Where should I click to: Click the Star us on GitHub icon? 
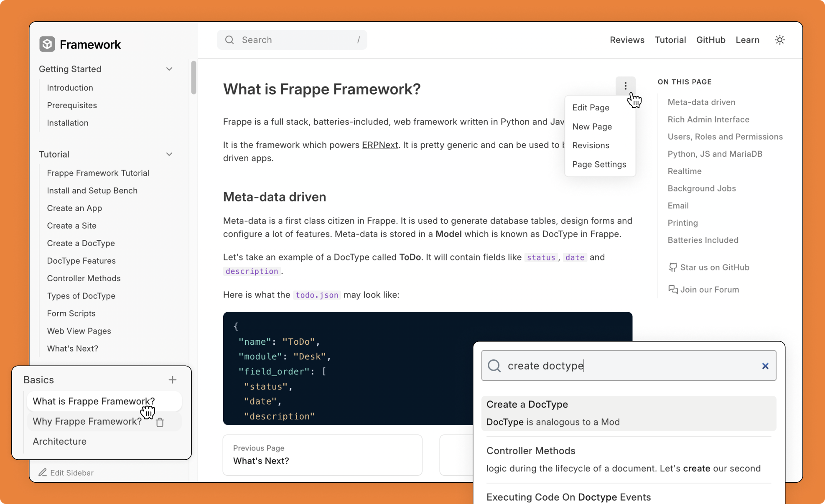click(672, 267)
